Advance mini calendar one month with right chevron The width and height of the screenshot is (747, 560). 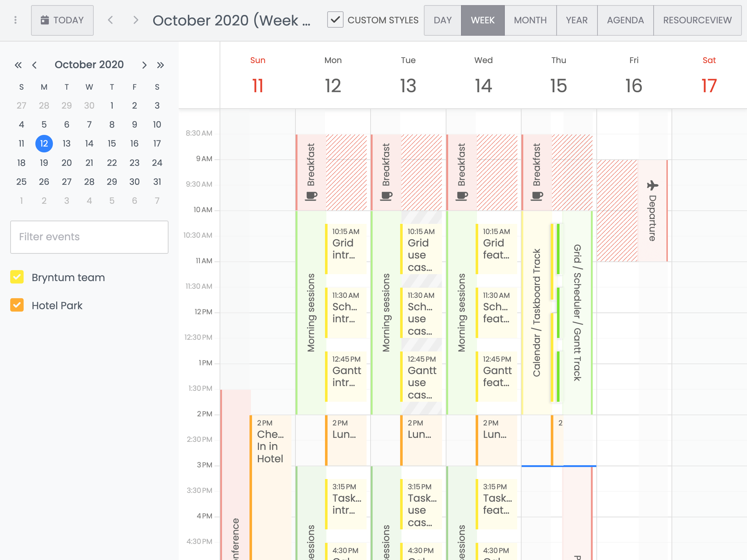click(144, 65)
